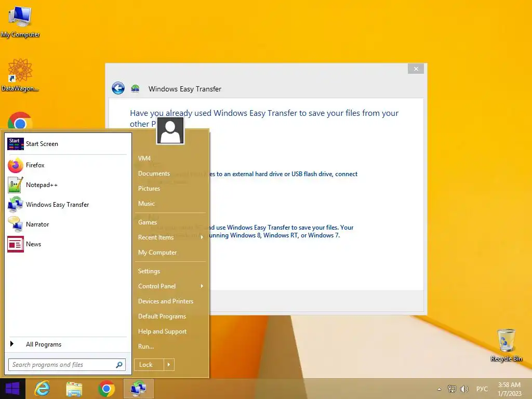
Task: Open Help and Support
Action: pyautogui.click(x=162, y=331)
